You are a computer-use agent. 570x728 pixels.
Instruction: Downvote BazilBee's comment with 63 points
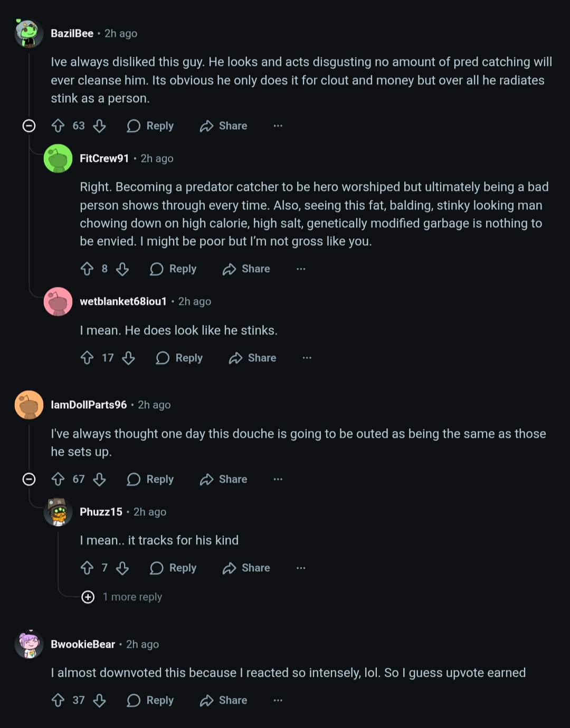click(99, 126)
